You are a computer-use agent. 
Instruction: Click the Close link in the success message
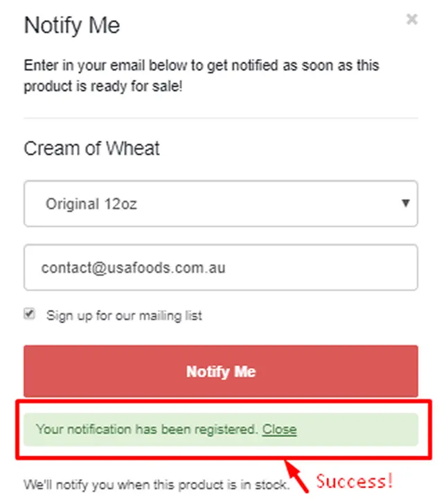[279, 429]
